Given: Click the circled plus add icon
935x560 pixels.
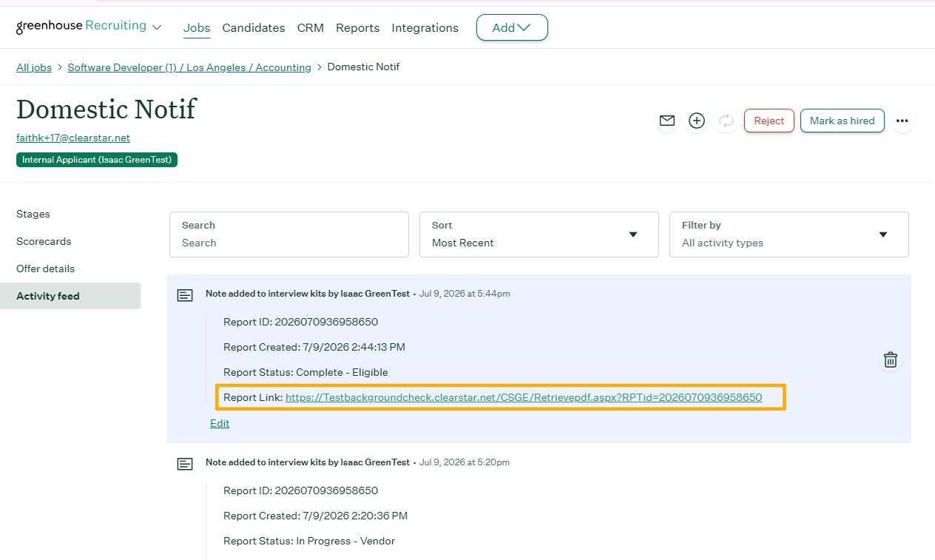Looking at the screenshot, I should click(x=697, y=121).
